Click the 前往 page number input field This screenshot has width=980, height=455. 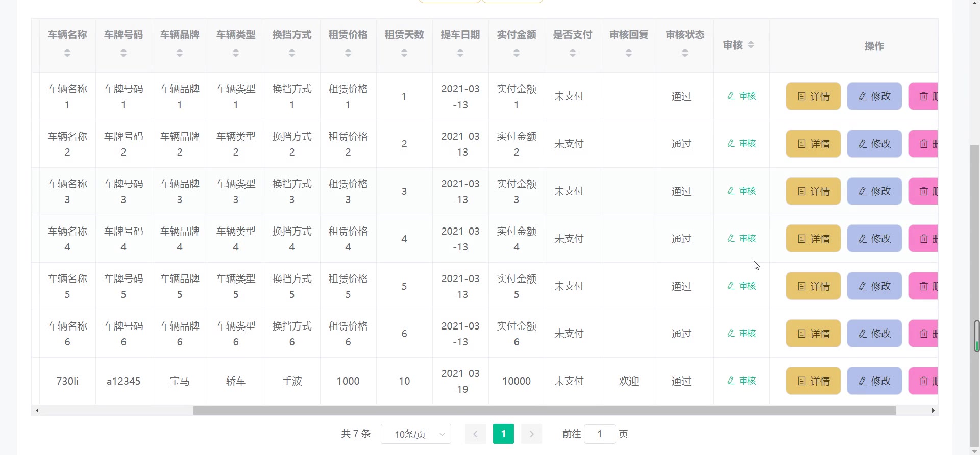[x=600, y=434]
